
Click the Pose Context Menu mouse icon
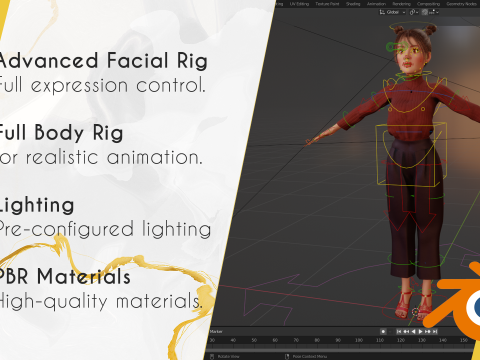click(x=287, y=356)
